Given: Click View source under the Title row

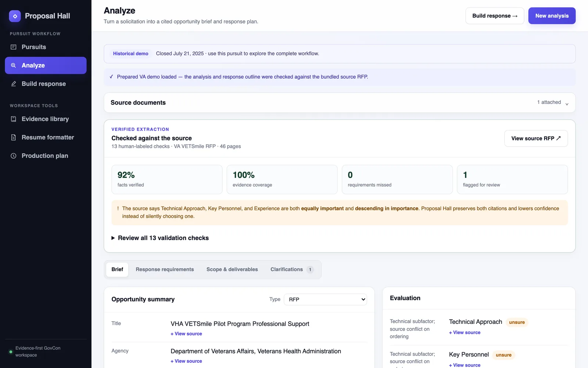Looking at the screenshot, I should coord(186,334).
